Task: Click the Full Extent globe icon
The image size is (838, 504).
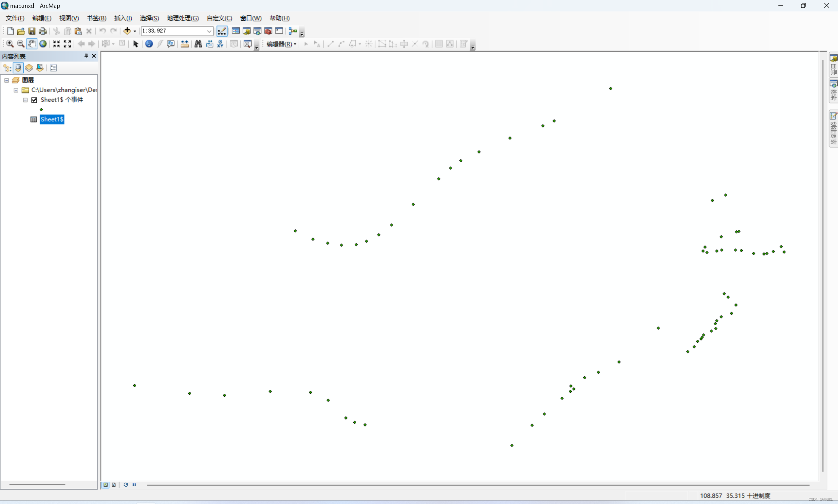Action: [x=43, y=44]
